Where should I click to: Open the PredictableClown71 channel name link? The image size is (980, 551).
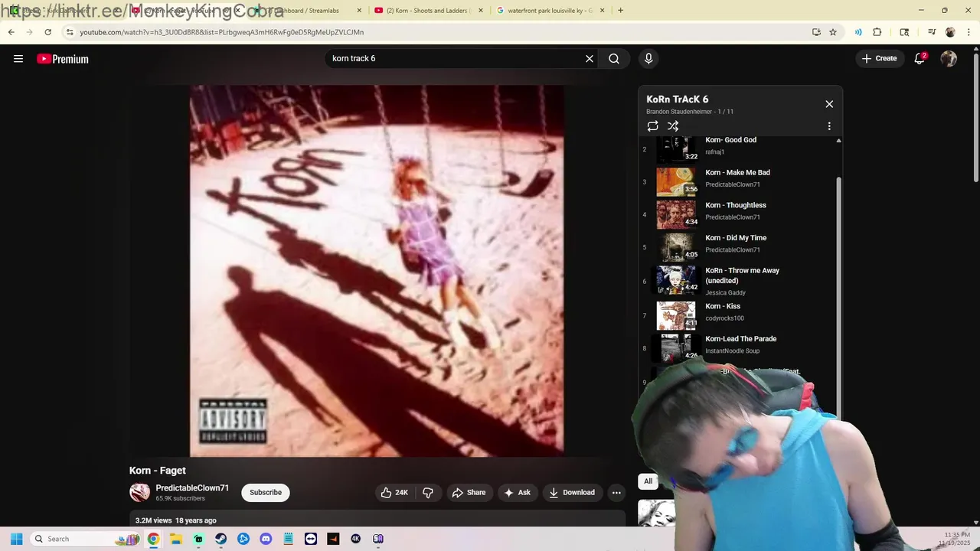point(192,488)
